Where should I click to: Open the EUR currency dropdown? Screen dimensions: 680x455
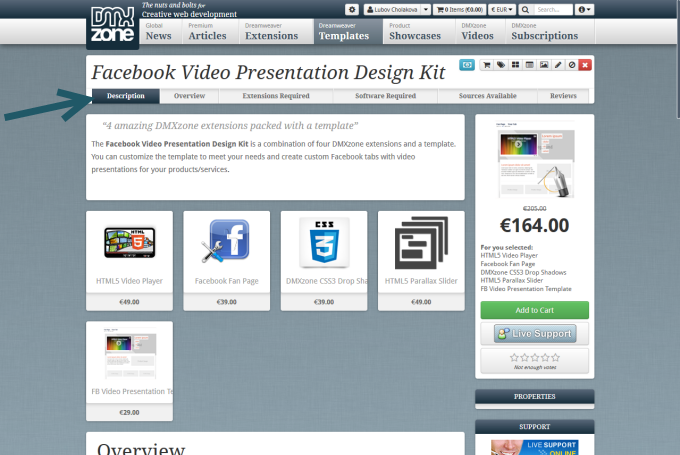coord(502,10)
